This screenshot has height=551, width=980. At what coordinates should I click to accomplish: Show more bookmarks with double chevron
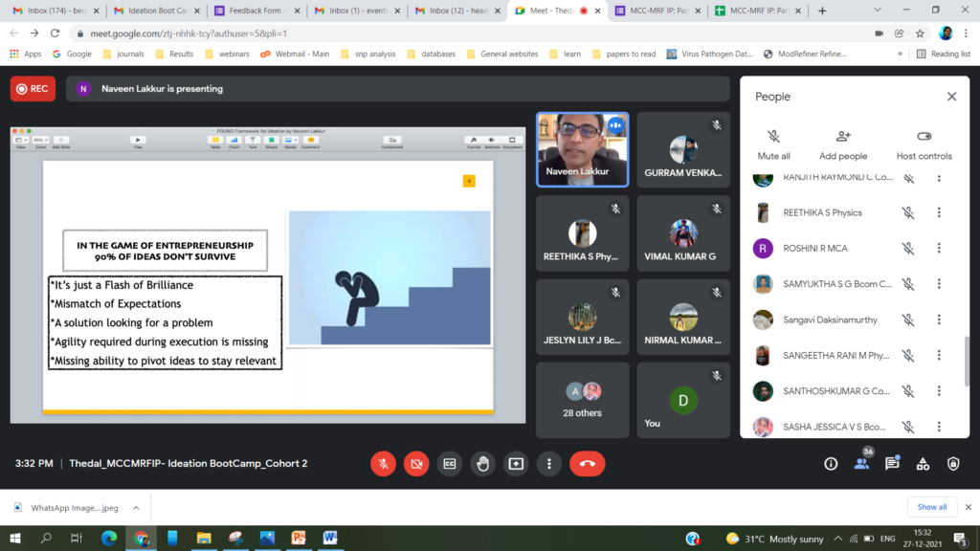click(900, 54)
